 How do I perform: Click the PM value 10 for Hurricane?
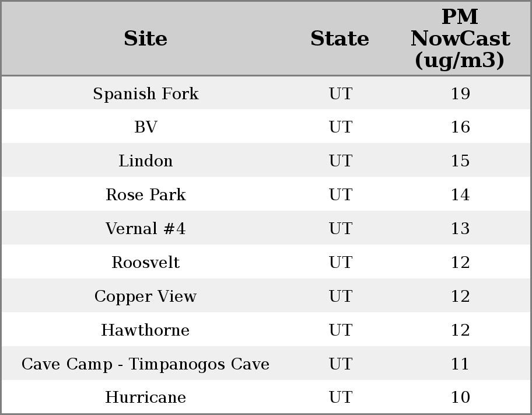tap(460, 397)
